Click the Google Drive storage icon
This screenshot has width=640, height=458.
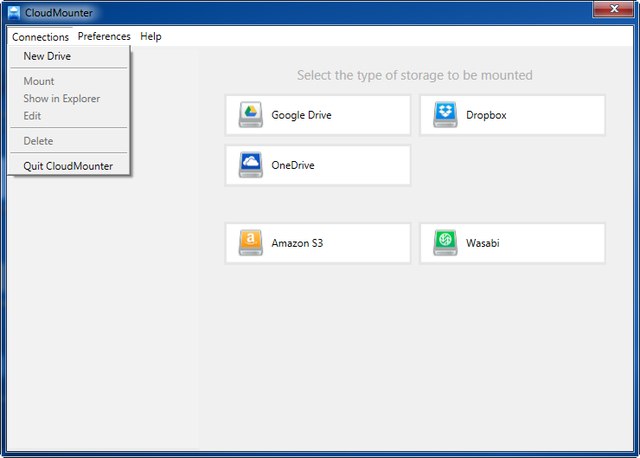tap(251, 115)
